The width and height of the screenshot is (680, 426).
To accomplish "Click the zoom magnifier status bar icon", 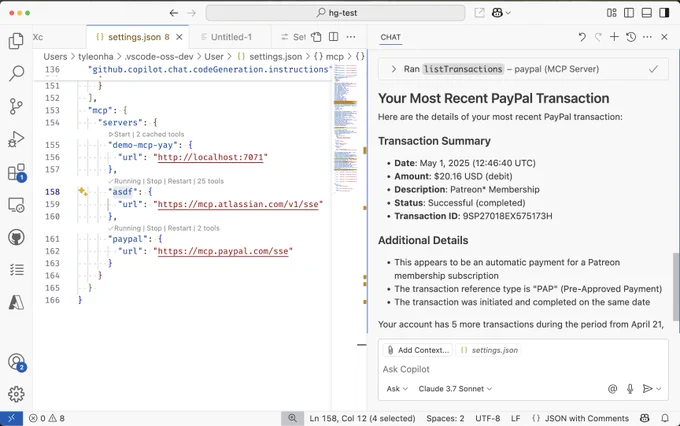I will tap(293, 418).
